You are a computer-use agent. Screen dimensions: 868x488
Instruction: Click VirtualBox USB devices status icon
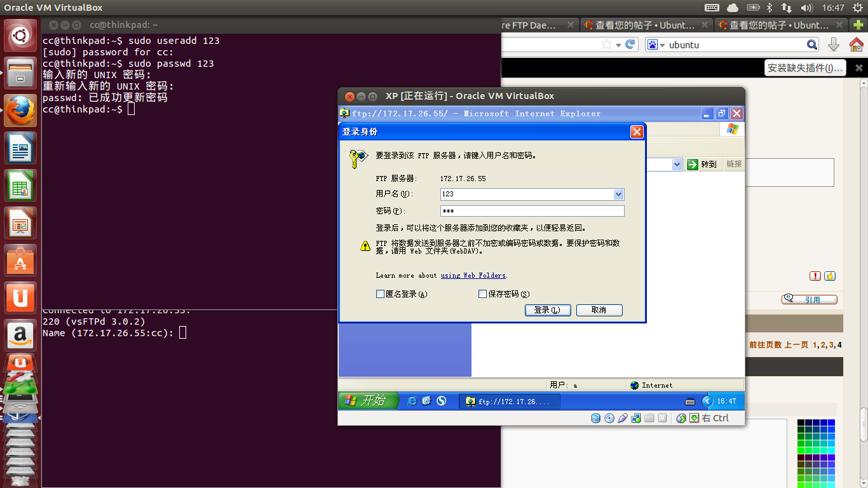point(623,418)
